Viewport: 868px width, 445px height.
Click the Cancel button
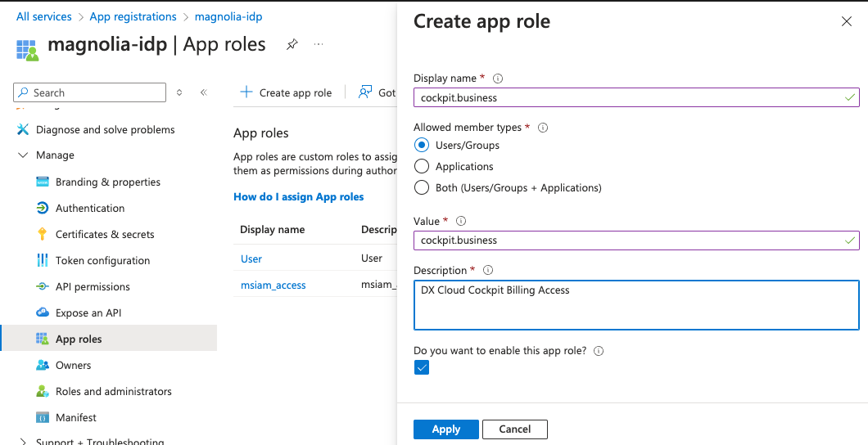click(x=515, y=429)
